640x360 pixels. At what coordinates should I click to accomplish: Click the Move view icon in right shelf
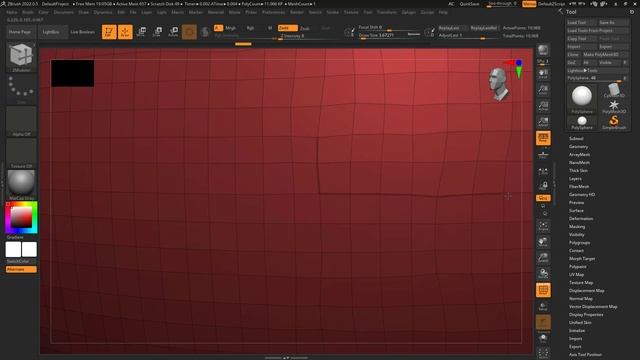pyautogui.click(x=543, y=242)
